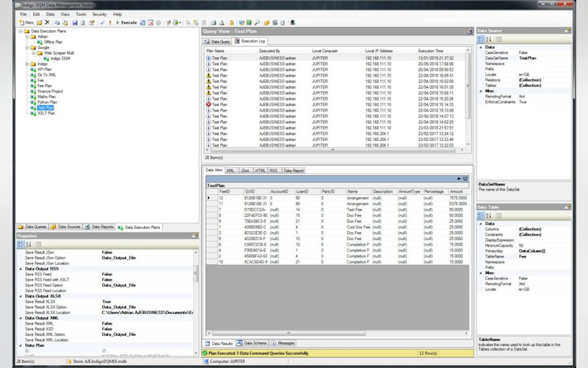Switch to the JSon results tab

point(245,171)
